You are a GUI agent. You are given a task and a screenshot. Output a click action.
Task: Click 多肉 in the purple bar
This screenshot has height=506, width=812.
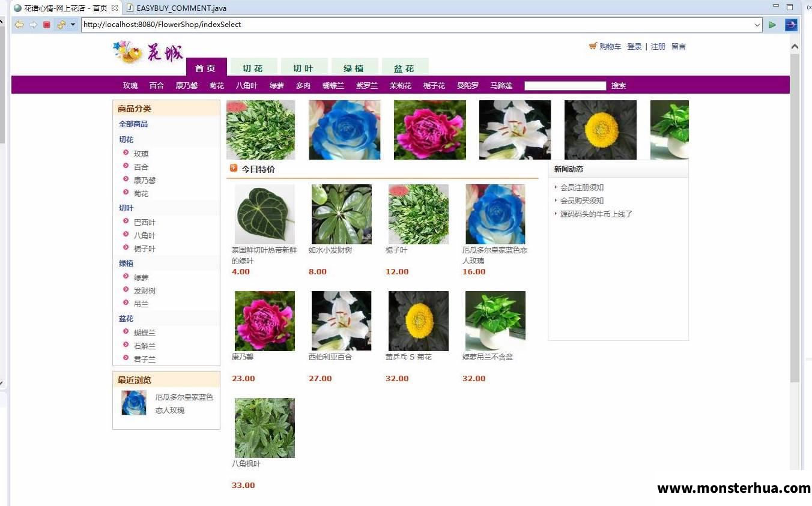(303, 86)
